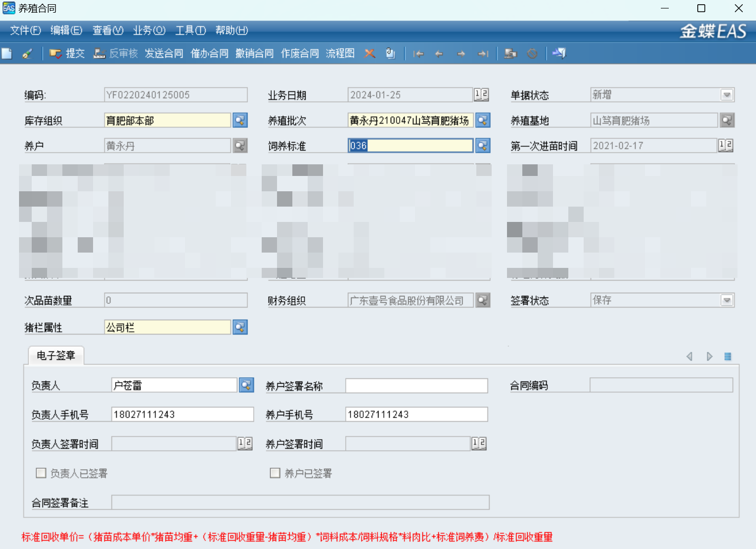Open lookup for 养殖批次 field

483,120
